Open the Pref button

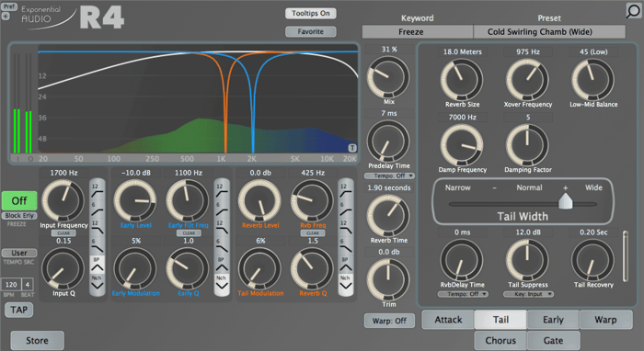pos(9,6)
